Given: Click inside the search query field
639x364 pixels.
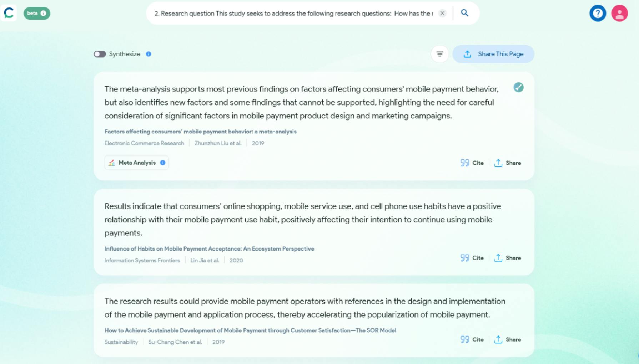Looking at the screenshot, I should (x=293, y=14).
